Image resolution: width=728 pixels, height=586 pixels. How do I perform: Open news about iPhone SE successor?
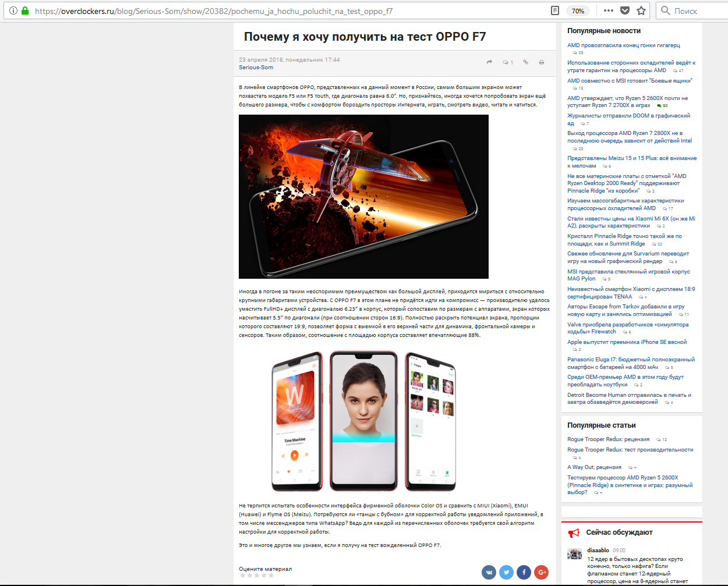[x=627, y=342]
